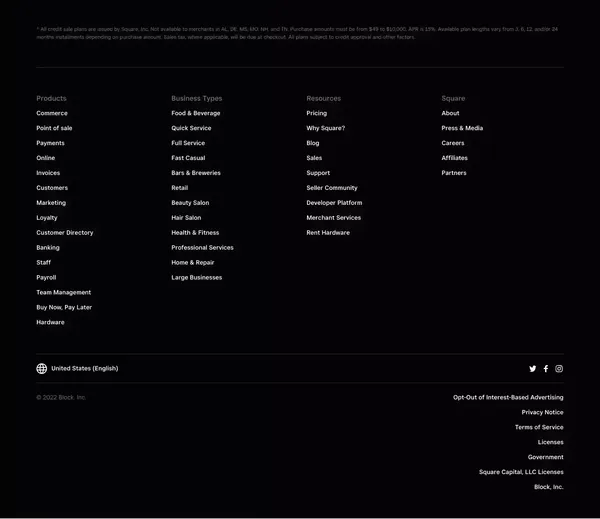Open Team Management link

coord(64,292)
